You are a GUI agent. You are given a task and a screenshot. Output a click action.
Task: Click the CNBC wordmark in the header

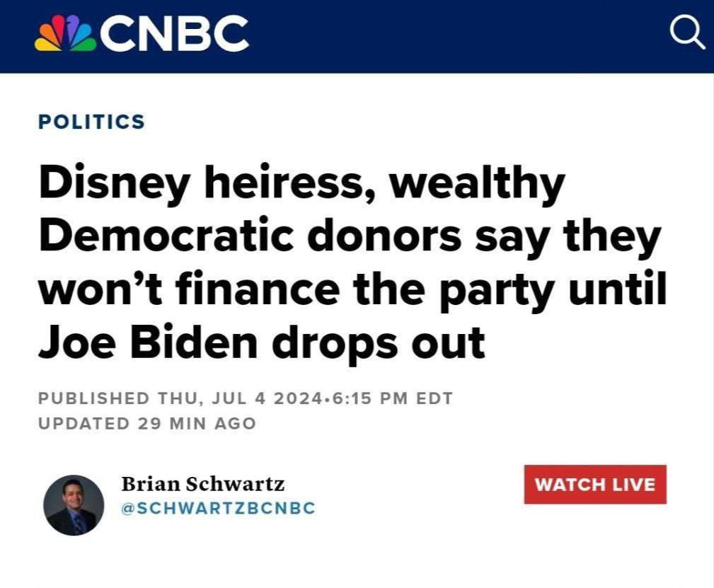tap(175, 34)
